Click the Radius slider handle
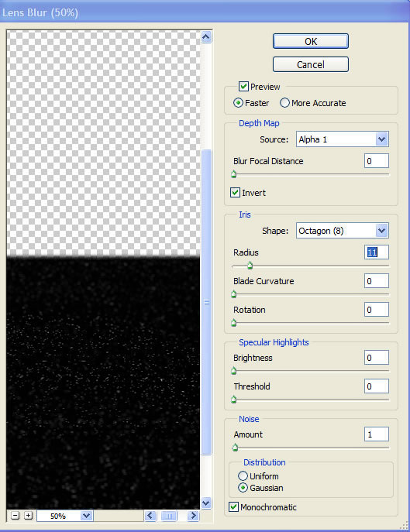This screenshot has width=410, height=532. point(250,266)
